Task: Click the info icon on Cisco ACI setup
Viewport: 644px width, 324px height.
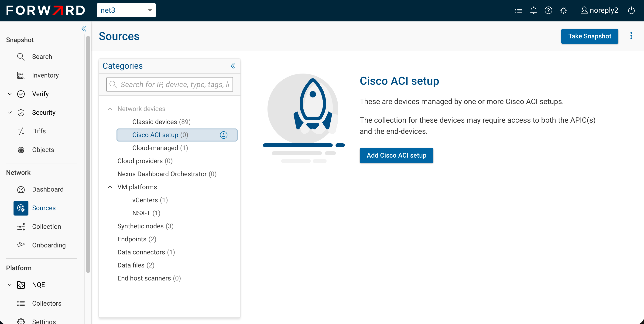Action: 223,135
